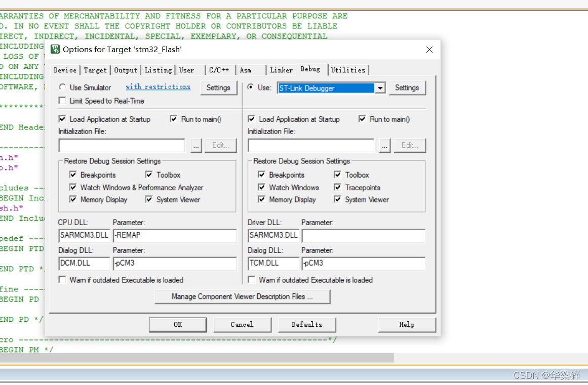588x385 pixels.
Task: Toggle Tracepoints checkbox
Action: click(x=338, y=187)
